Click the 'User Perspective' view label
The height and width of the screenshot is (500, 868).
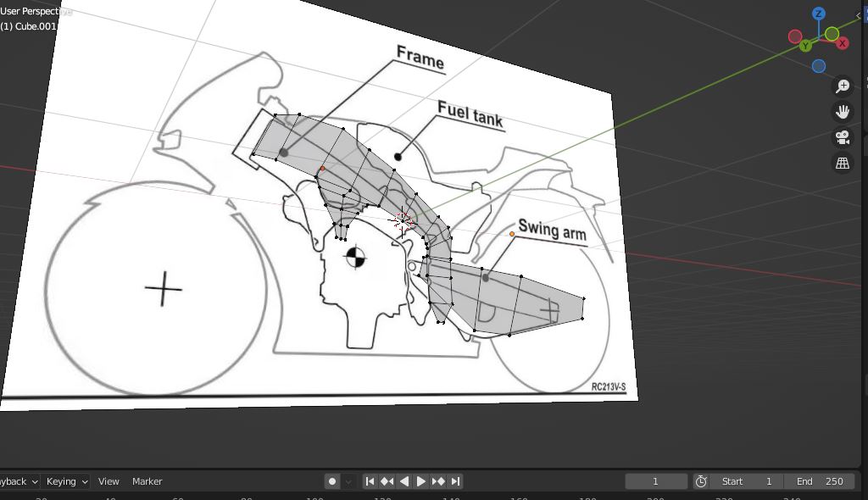[x=36, y=10]
